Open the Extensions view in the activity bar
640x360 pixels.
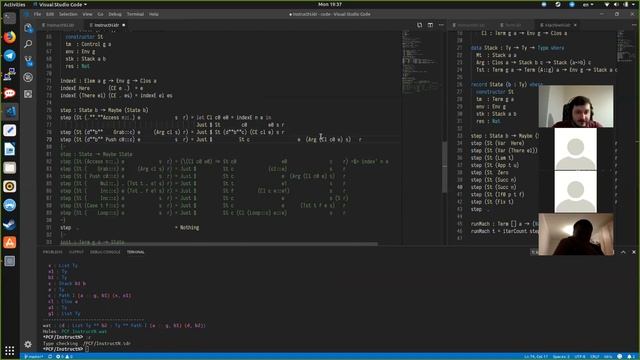click(x=28, y=94)
